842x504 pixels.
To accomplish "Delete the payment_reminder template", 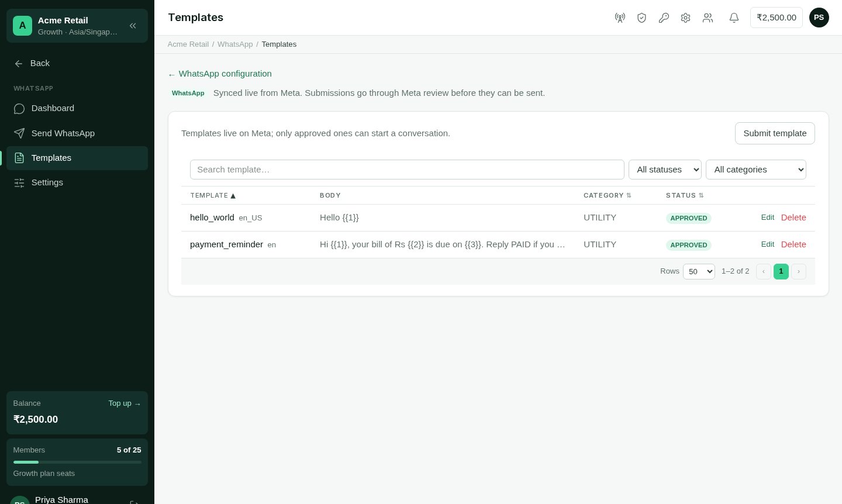I will [x=793, y=244].
